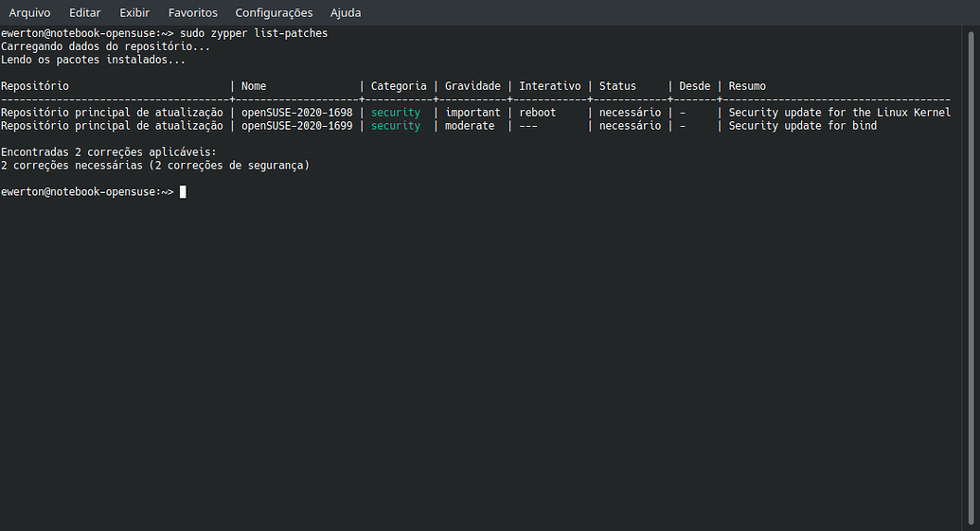980x531 pixels.
Task: Click 'security' in the openSUSE-2020-1699 row
Action: tap(396, 126)
